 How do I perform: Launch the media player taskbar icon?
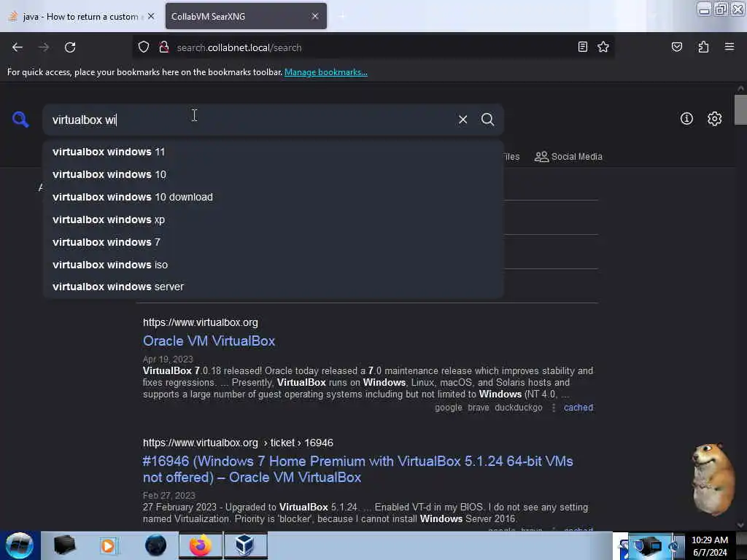coord(108,545)
